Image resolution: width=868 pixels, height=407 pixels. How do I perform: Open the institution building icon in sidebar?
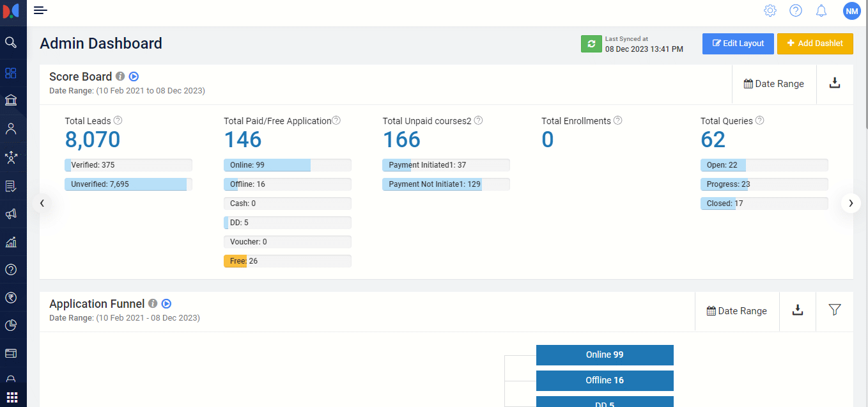11,100
